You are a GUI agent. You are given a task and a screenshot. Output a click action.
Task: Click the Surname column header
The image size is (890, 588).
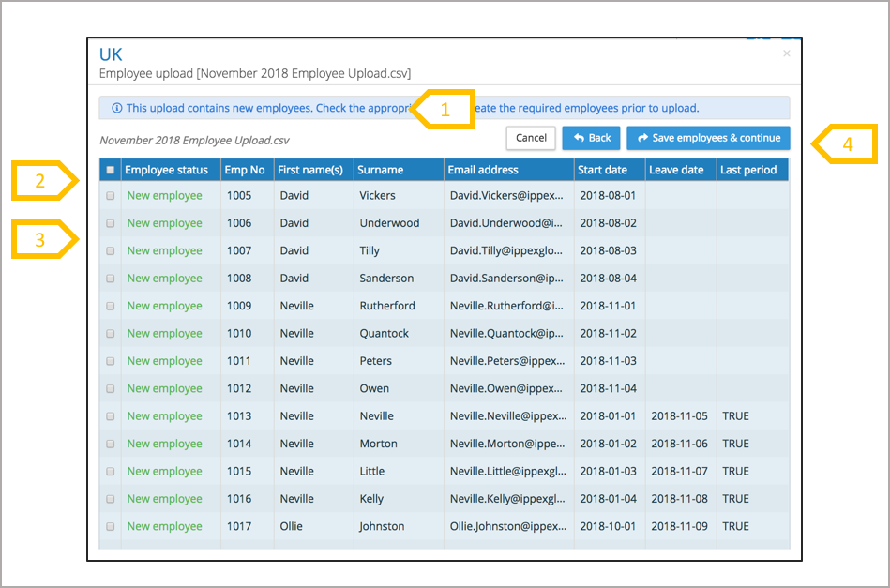tap(380, 170)
